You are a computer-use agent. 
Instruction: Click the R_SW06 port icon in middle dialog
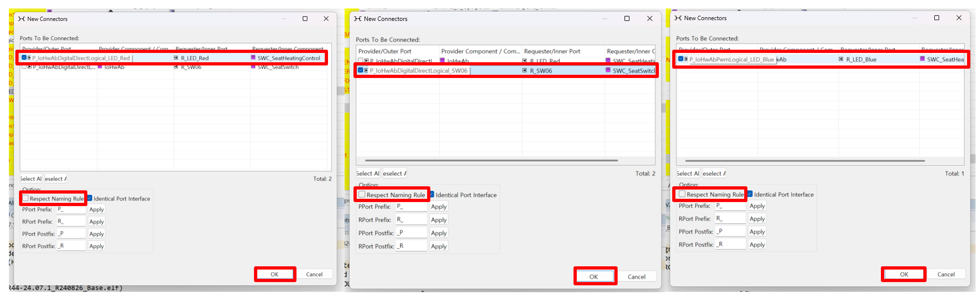point(525,70)
